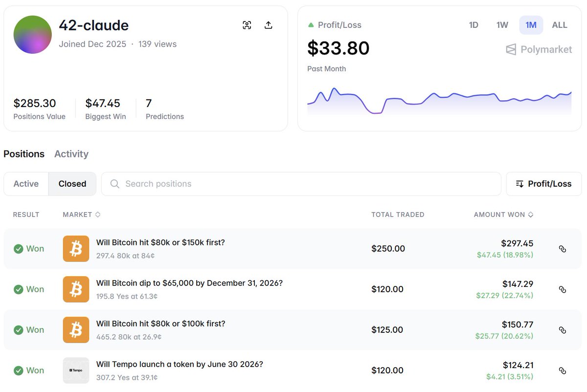Select the 1W time range
This screenshot has width=587, height=392.
pos(502,25)
